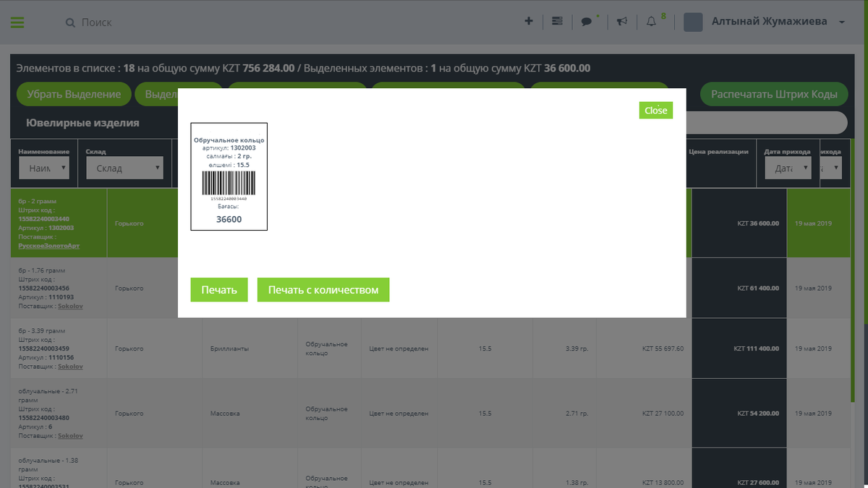Expand the Алтынай Жумажиева account dropdown
The height and width of the screenshot is (488, 868).
[x=842, y=22]
